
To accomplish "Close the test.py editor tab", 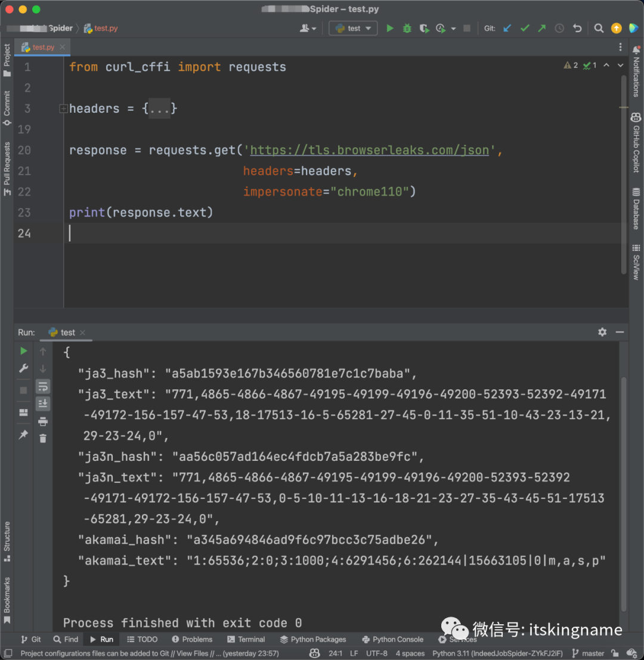I will 62,47.
